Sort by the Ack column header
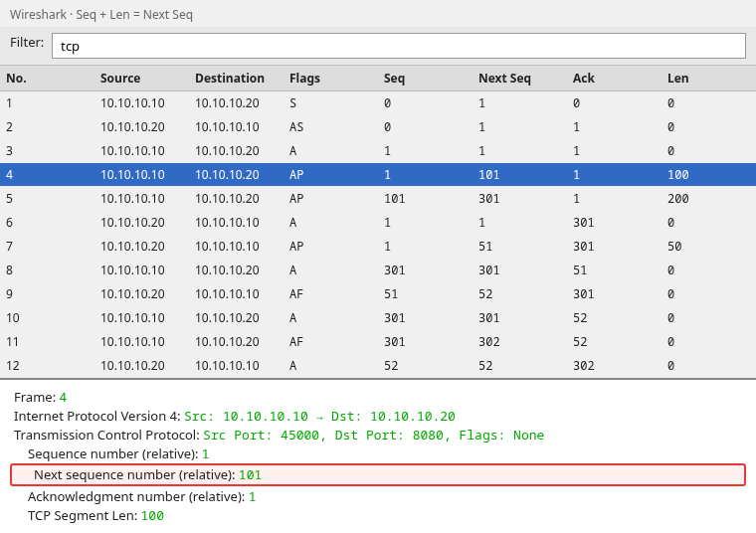This screenshot has width=756, height=533. [x=583, y=79]
